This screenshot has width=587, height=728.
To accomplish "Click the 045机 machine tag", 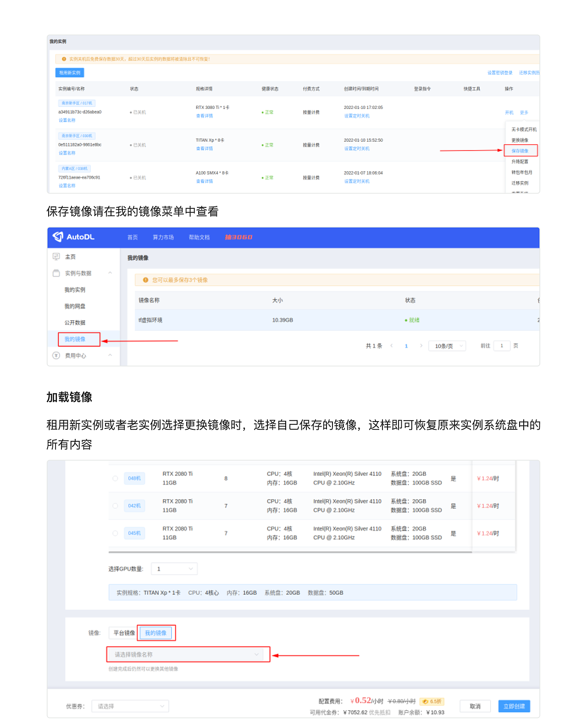I will coord(134,533).
